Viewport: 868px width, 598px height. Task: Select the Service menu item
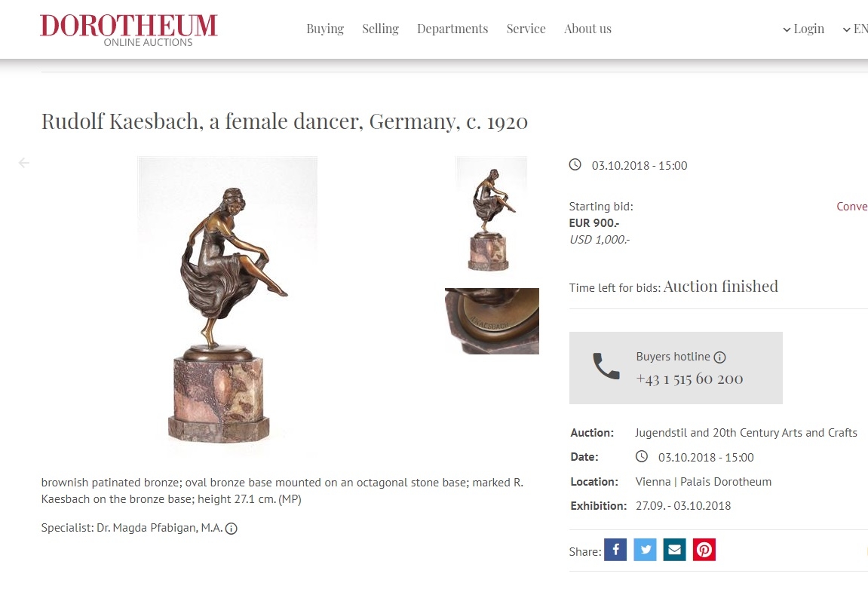click(x=526, y=29)
